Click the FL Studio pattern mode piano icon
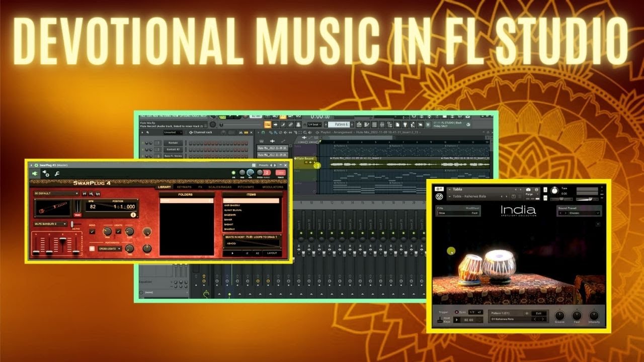 [x=268, y=125]
